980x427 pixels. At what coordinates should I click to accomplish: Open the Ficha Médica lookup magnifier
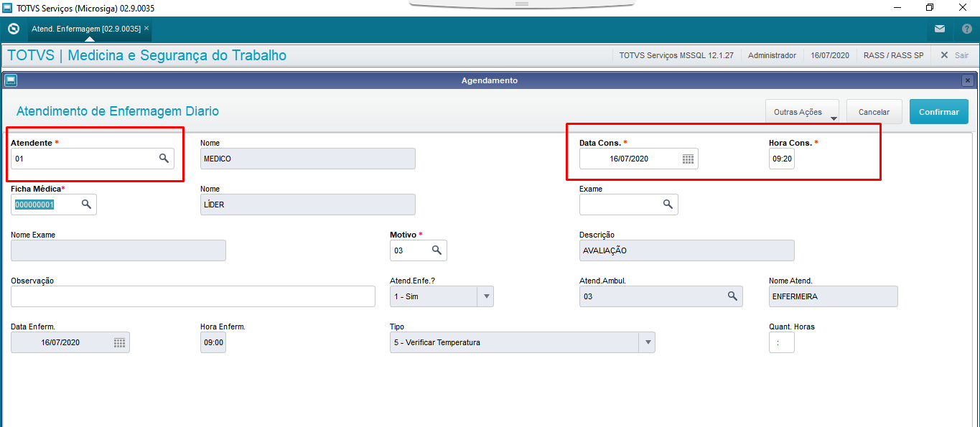tap(86, 205)
